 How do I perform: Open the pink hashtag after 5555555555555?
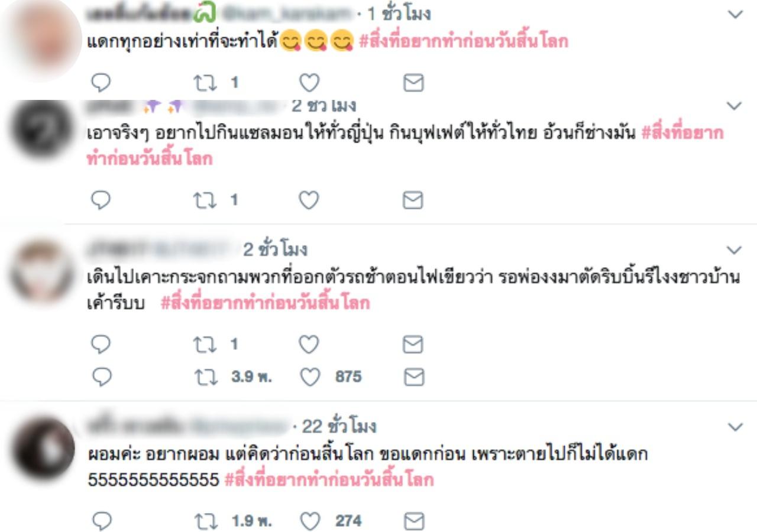tap(329, 479)
